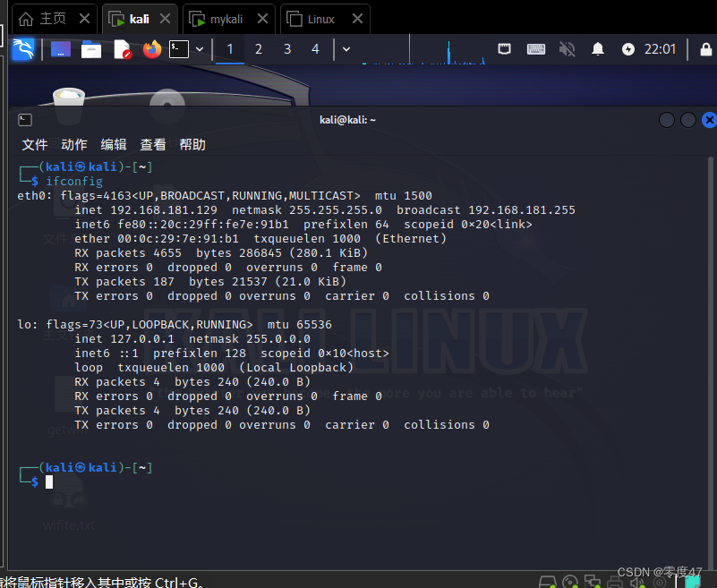
Task: Click the 22:01 clock
Action: (660, 49)
